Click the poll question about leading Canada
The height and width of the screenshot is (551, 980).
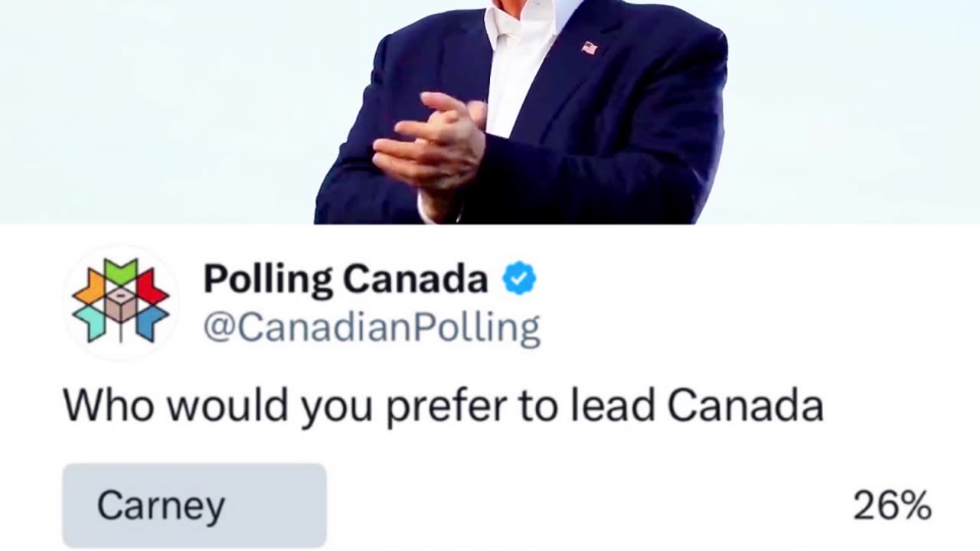[443, 406]
